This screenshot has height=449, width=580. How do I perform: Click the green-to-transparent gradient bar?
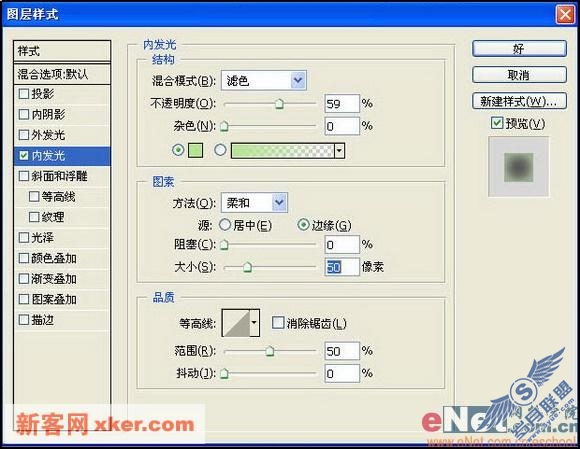click(x=282, y=151)
